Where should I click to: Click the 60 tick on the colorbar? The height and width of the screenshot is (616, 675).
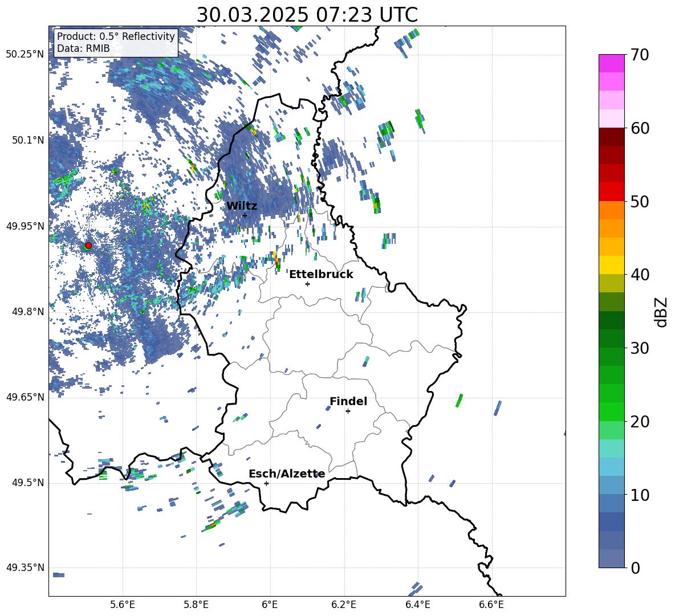tap(639, 128)
